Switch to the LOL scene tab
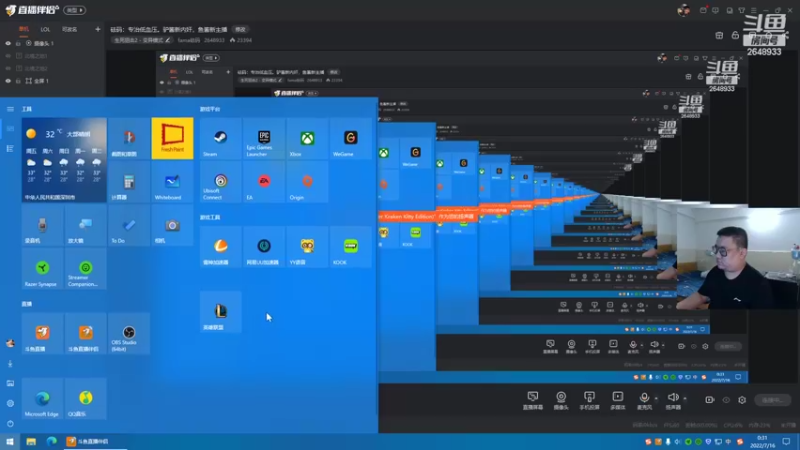Image resolution: width=800 pixels, height=450 pixels. pos(45,30)
